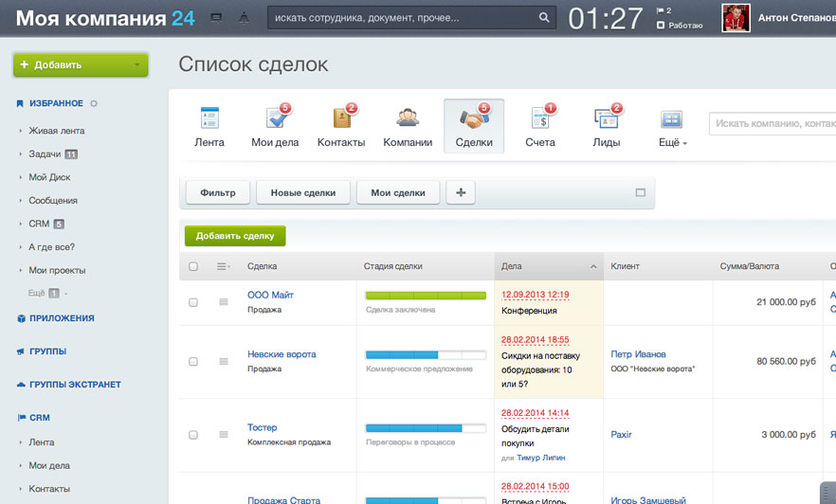Click the plus button next to Мои сделки

coord(462,192)
